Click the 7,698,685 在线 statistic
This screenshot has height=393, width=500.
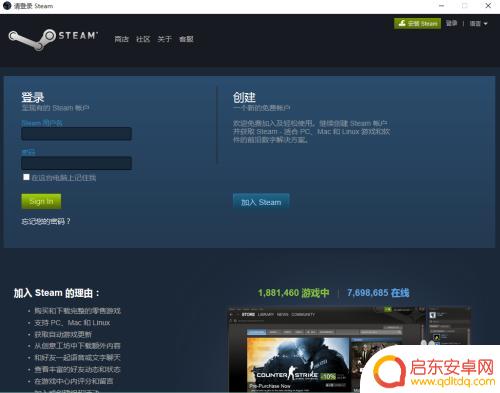tap(378, 293)
